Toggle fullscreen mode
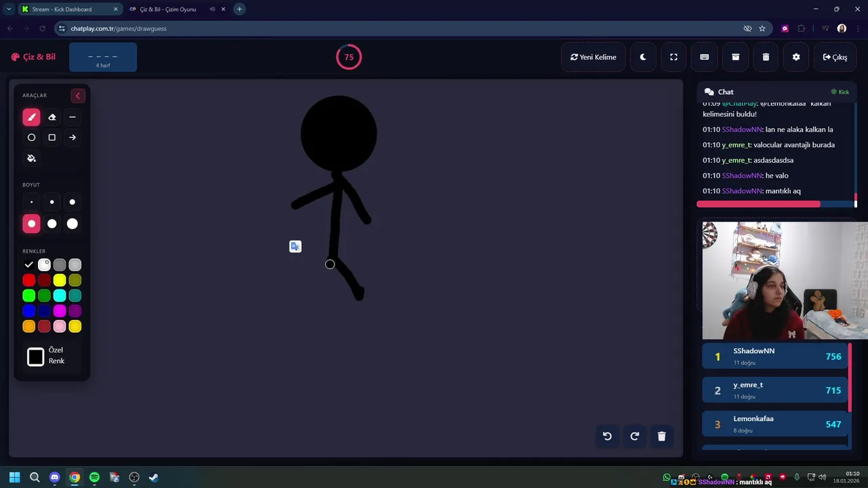This screenshot has height=488, width=868. [x=673, y=57]
